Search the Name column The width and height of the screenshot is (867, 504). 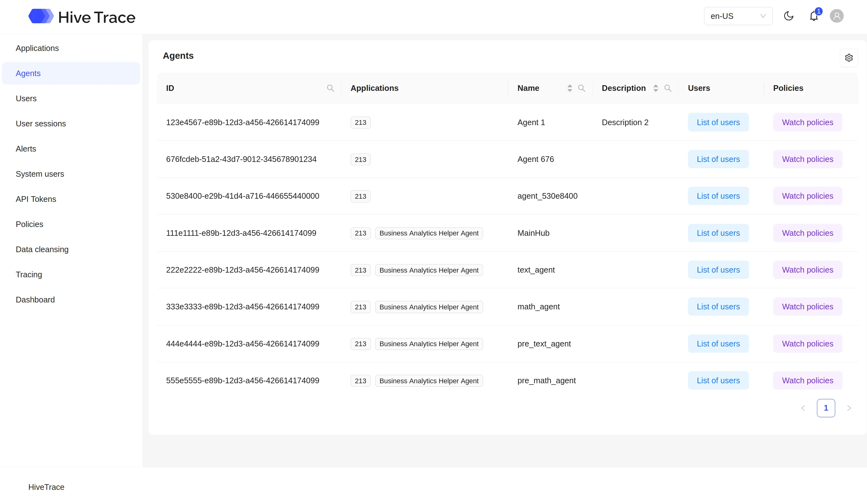pyautogui.click(x=582, y=88)
